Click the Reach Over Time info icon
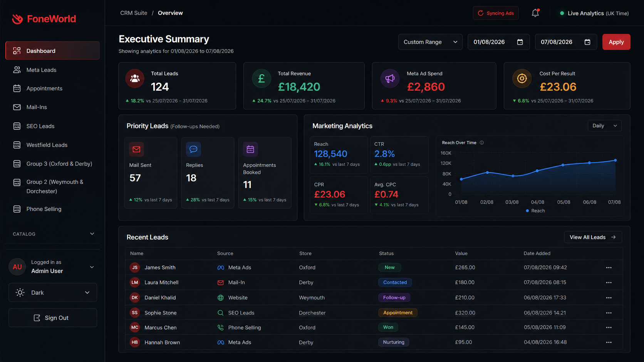This screenshot has width=644, height=362. point(482,143)
